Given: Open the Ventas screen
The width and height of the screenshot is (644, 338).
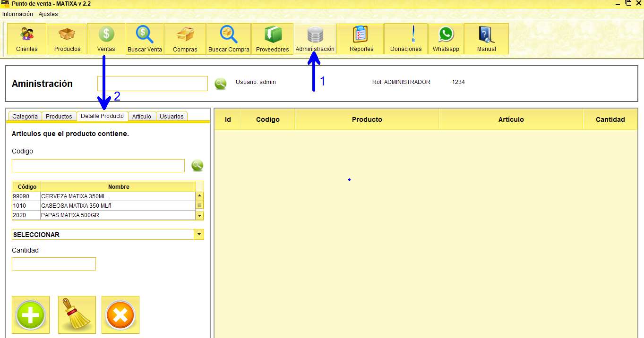Looking at the screenshot, I should coord(106,39).
